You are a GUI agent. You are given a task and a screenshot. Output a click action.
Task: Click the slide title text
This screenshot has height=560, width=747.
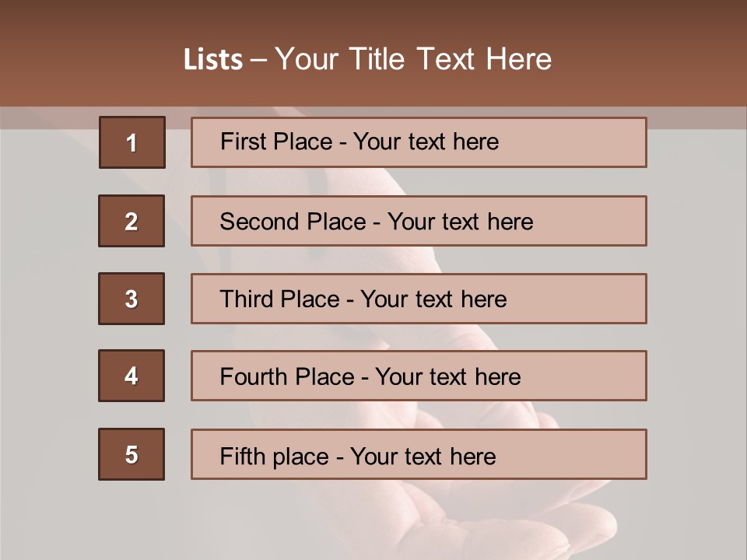367,59
